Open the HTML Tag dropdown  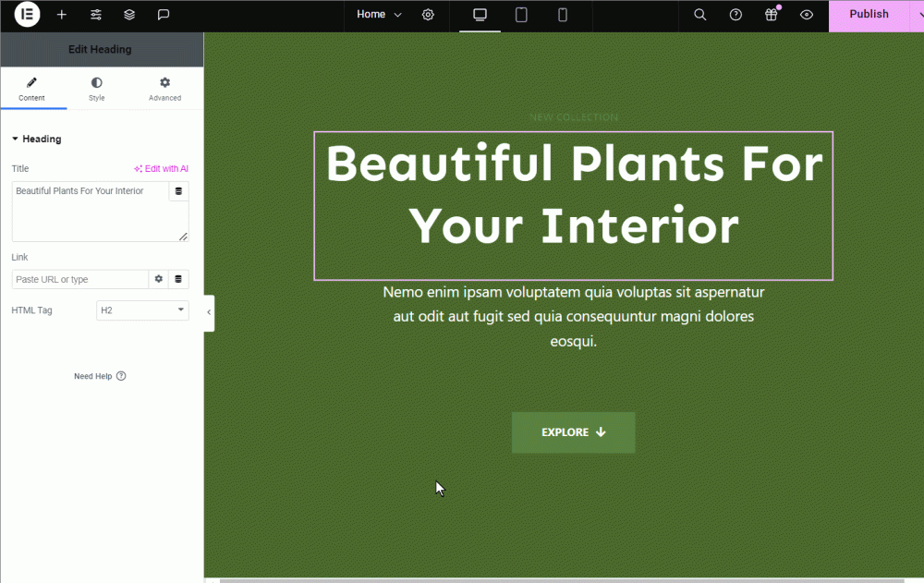tap(142, 310)
